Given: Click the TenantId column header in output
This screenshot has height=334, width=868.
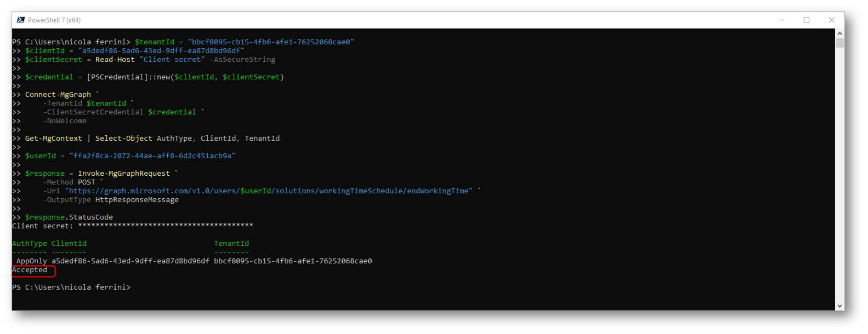Looking at the screenshot, I should pyautogui.click(x=231, y=244).
